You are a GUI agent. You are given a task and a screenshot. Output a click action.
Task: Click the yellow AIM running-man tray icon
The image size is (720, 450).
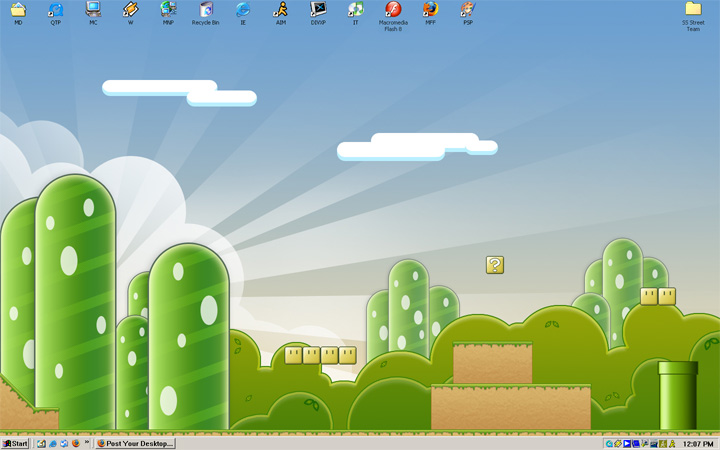coord(672,444)
